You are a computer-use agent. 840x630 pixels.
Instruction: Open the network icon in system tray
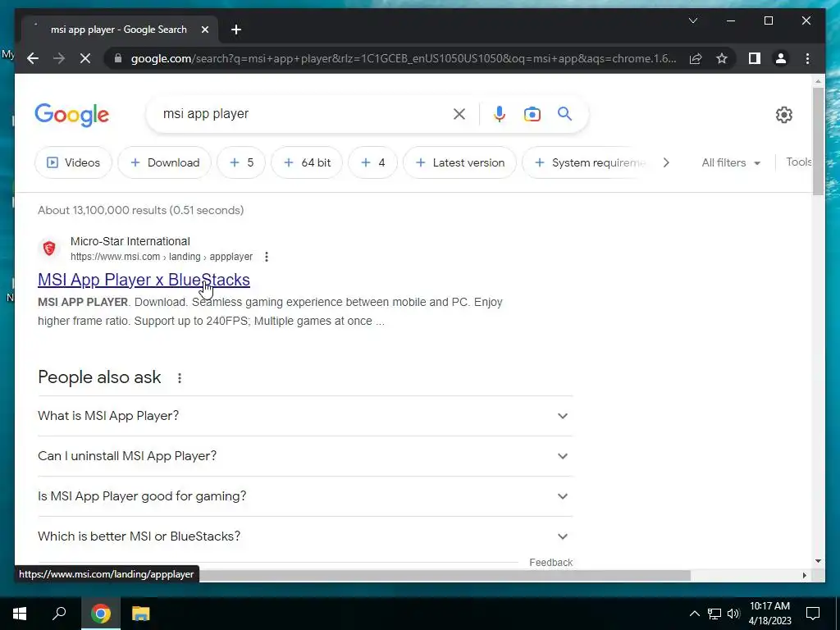click(x=714, y=614)
